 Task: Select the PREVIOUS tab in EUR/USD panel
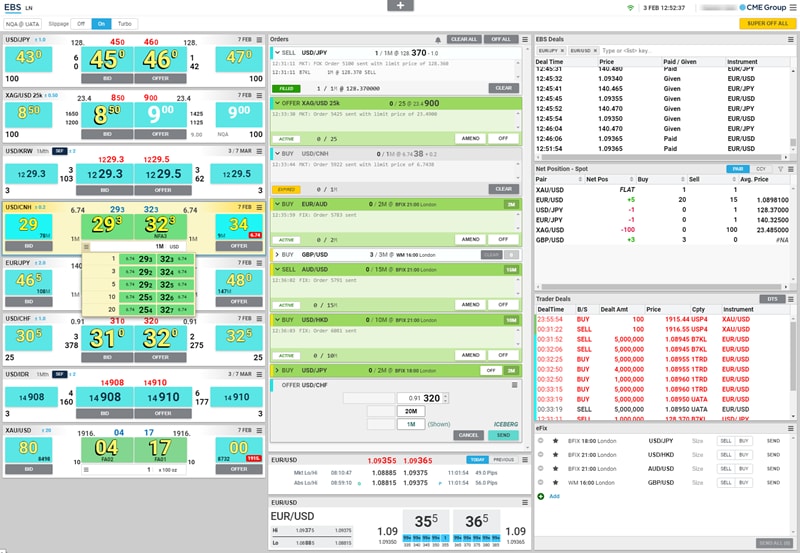[x=504, y=459]
